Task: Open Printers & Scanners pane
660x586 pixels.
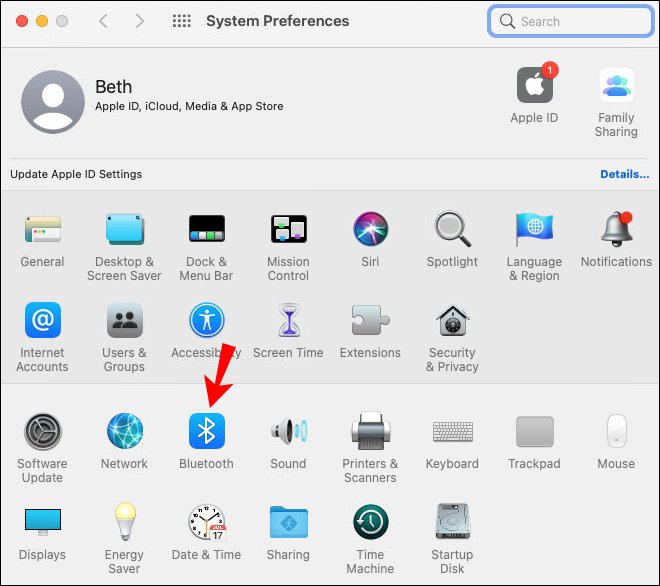Action: (370, 431)
